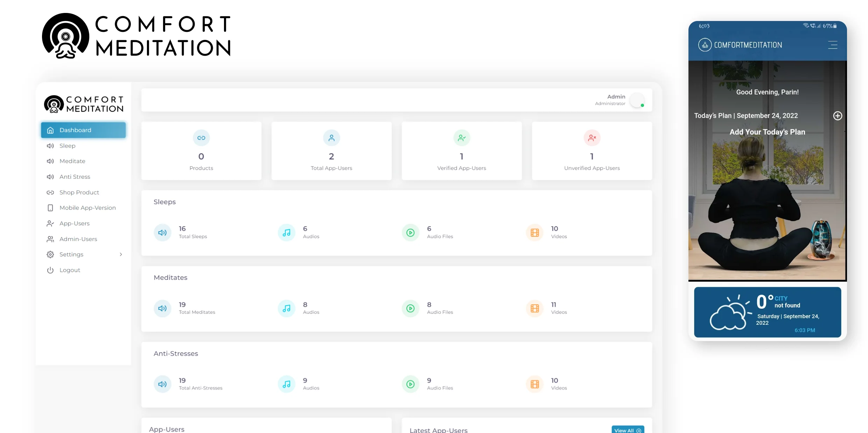The width and height of the screenshot is (868, 433).
Task: Click the Products link icon card
Action: (201, 138)
